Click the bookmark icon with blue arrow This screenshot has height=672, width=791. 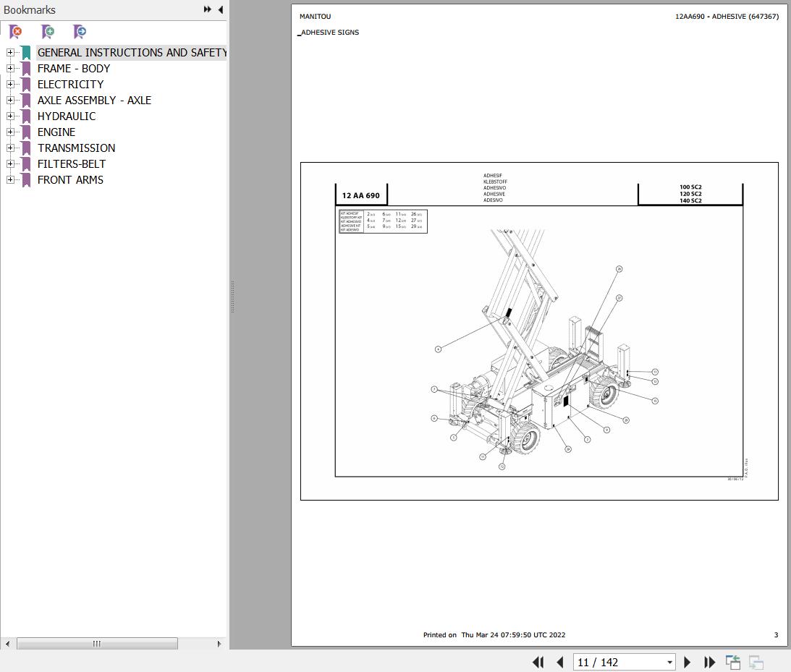pyautogui.click(x=80, y=32)
